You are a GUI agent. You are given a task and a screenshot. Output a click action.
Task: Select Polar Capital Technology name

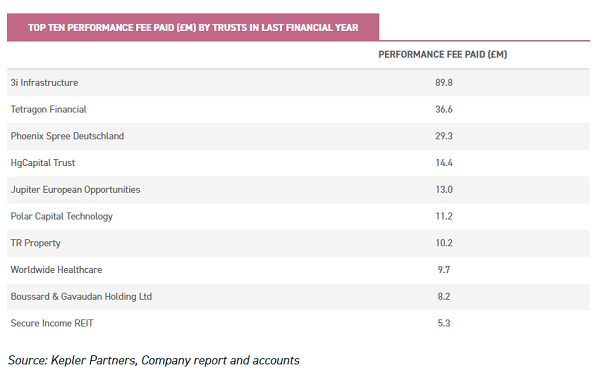click(x=62, y=217)
